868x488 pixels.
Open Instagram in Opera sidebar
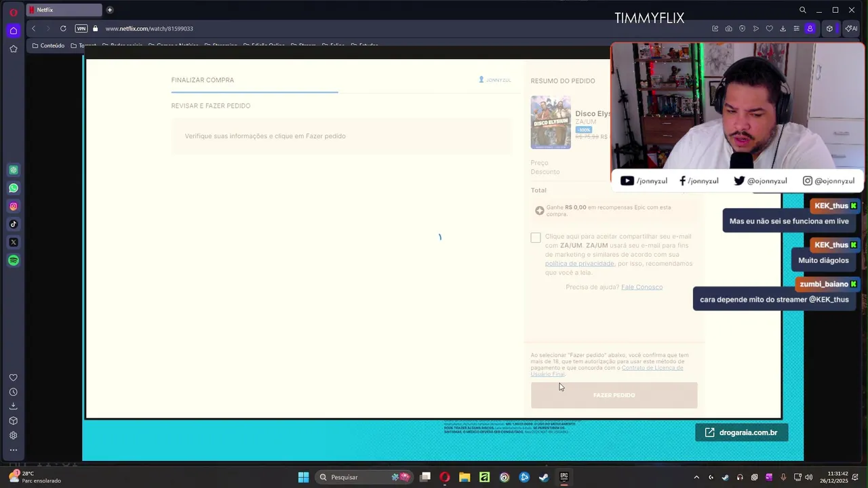[13, 206]
